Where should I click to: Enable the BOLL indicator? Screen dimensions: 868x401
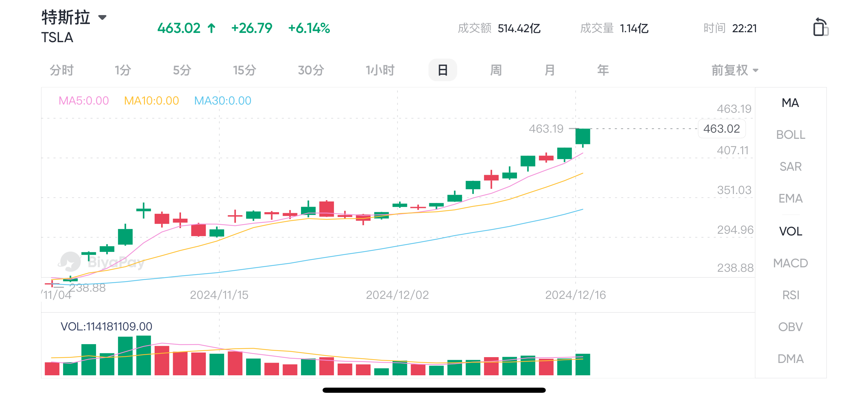pyautogui.click(x=791, y=135)
